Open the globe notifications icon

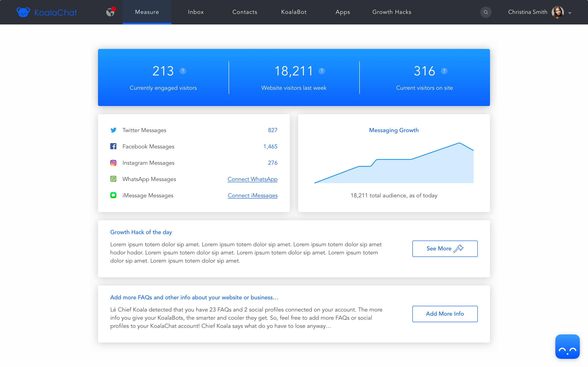110,12
